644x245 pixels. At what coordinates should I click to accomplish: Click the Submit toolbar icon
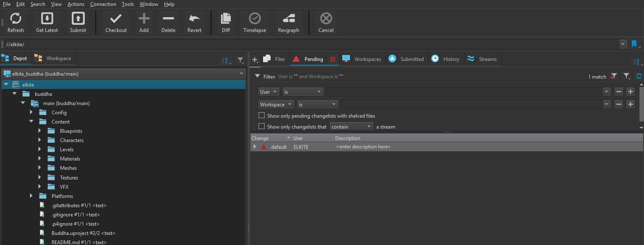(x=78, y=18)
